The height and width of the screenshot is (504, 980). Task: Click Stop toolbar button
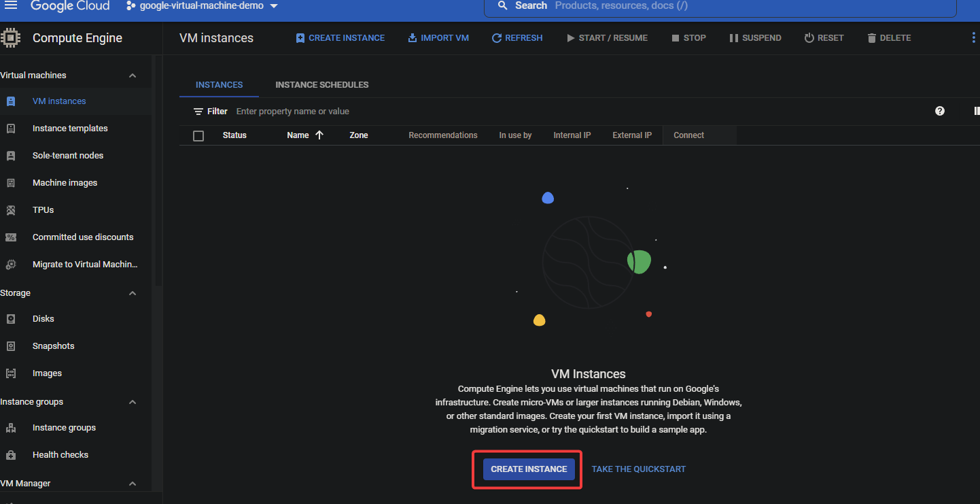(689, 38)
